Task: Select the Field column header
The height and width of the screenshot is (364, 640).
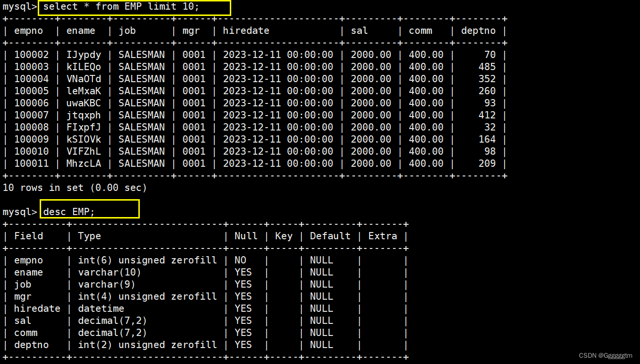Action: click(x=29, y=236)
